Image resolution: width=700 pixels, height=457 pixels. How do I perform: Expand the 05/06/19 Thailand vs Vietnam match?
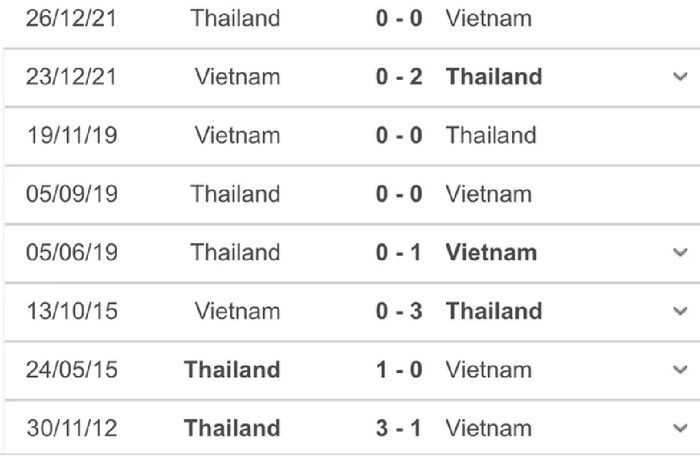pos(679,253)
